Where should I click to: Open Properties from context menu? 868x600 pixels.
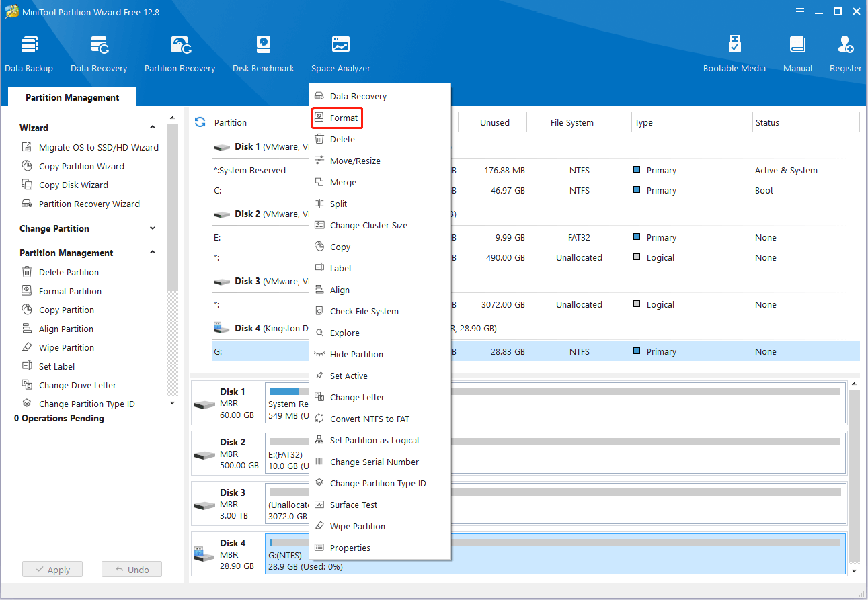tap(379, 548)
